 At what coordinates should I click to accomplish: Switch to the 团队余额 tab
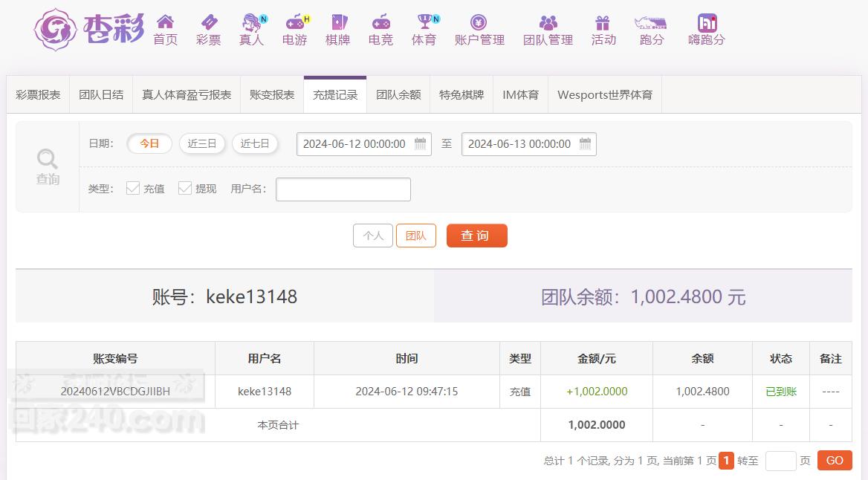[398, 95]
